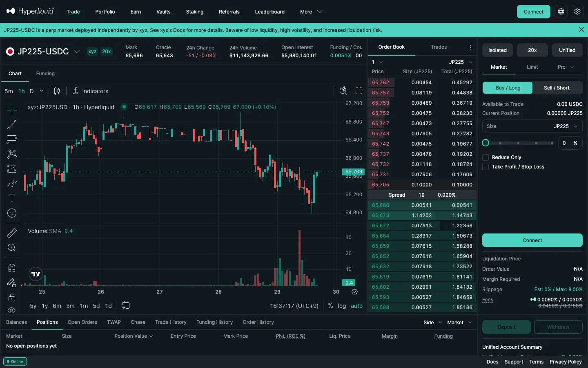Toggle lock all drawings
The image size is (588, 368).
(x=12, y=297)
